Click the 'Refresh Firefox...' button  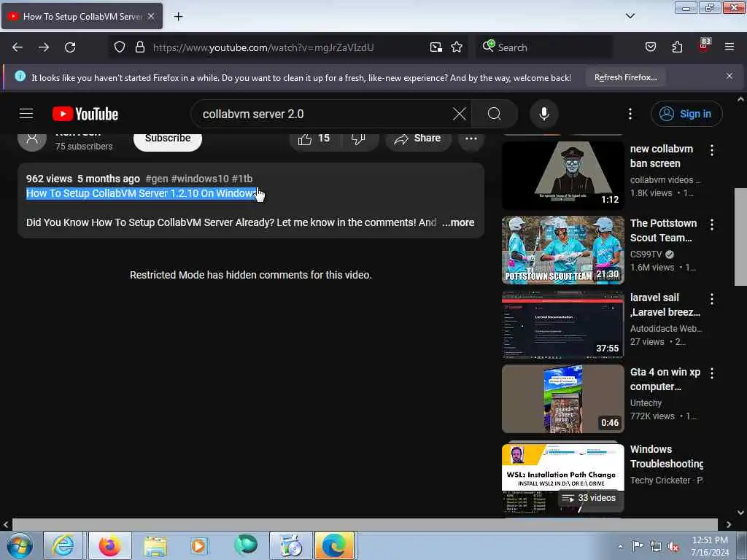pyautogui.click(x=625, y=77)
